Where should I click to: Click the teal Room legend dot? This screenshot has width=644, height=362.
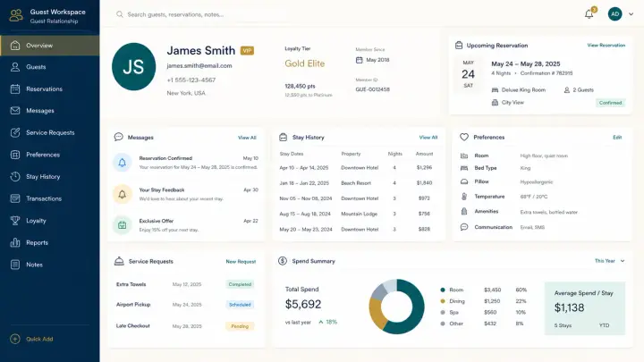pos(443,290)
